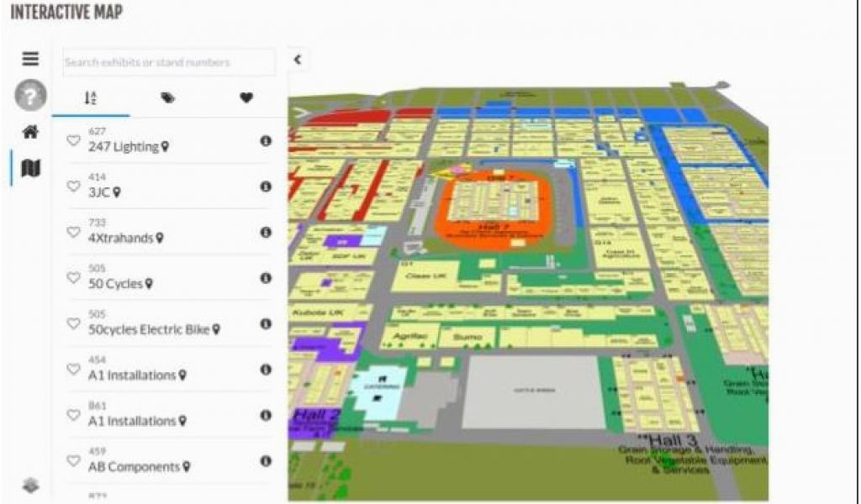Favorite the 247 Lighting exhibitor

pos(73,141)
